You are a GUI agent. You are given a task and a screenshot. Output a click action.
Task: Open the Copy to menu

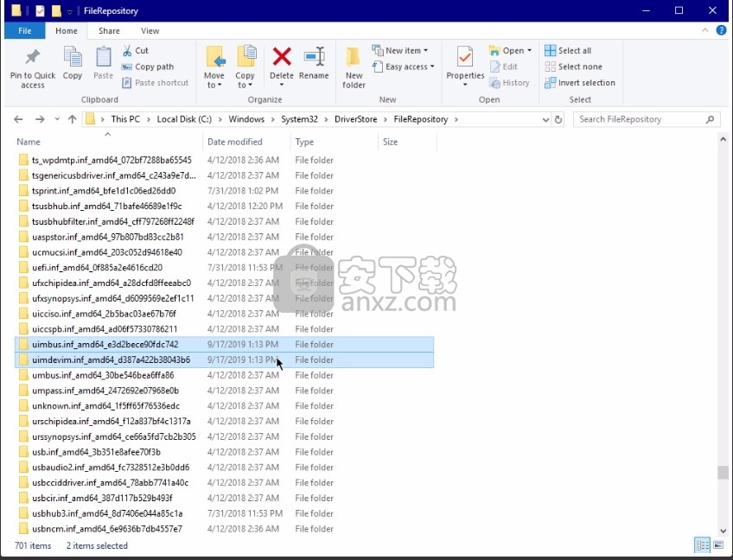245,67
